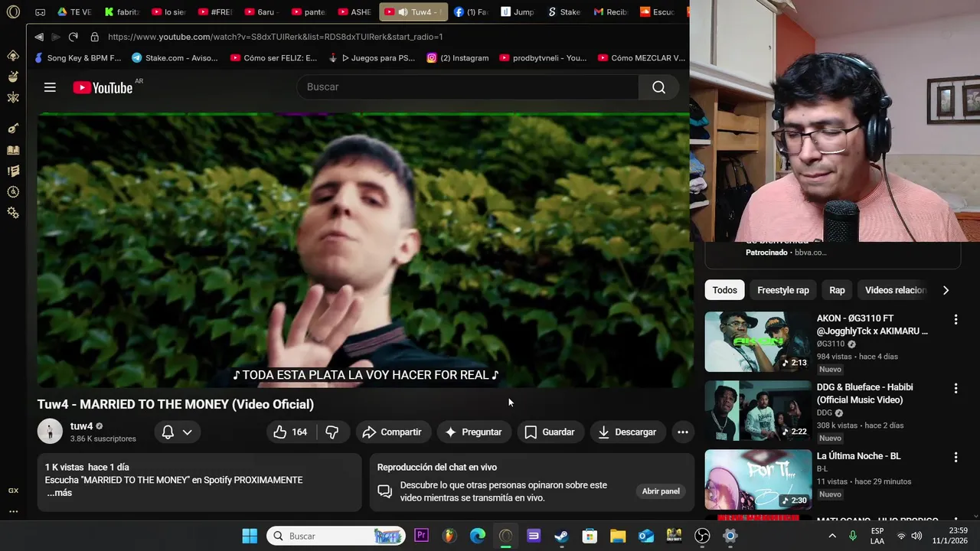Open Opera GX sidebar history clock icon
Viewport: 980px width, 551px height.
coord(13,192)
